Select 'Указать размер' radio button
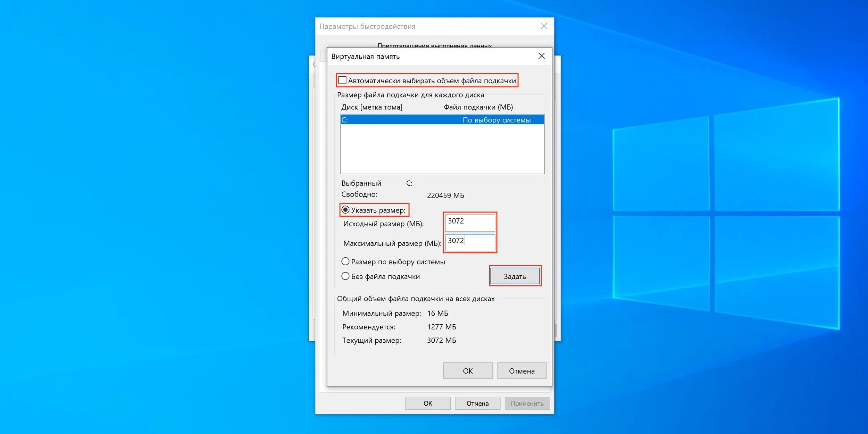 [343, 210]
